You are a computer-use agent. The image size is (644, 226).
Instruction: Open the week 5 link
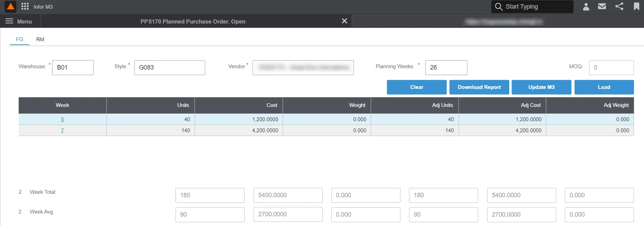click(62, 119)
